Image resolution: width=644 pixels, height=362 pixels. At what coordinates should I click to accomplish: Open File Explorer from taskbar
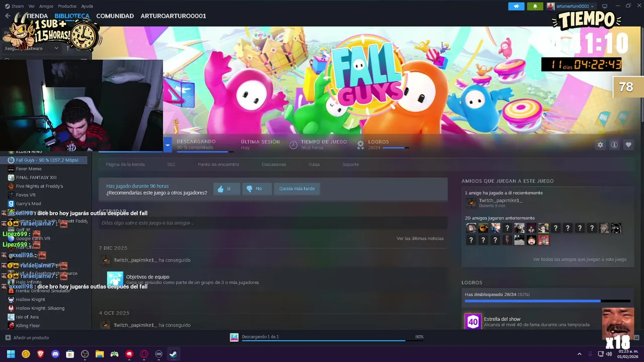point(100,354)
